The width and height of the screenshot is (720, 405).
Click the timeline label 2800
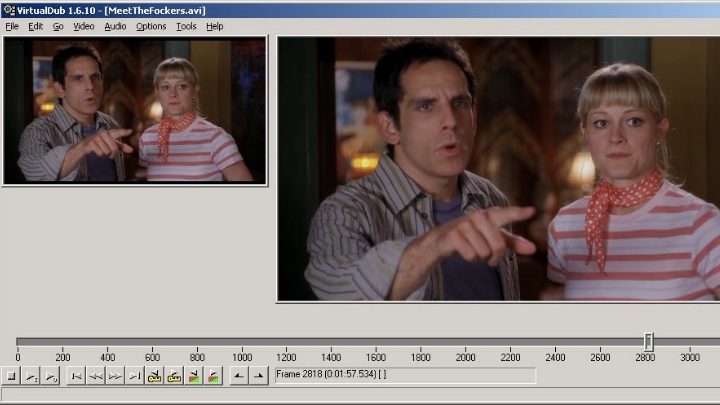[645, 357]
